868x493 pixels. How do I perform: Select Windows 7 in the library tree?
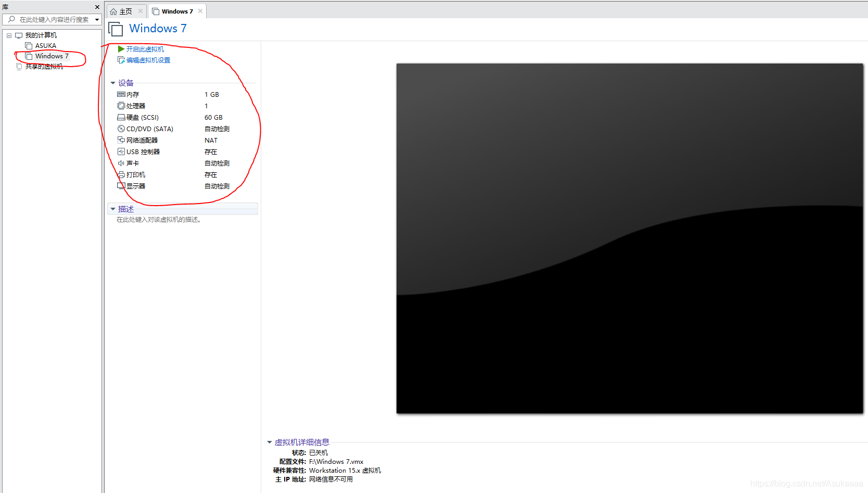[52, 56]
